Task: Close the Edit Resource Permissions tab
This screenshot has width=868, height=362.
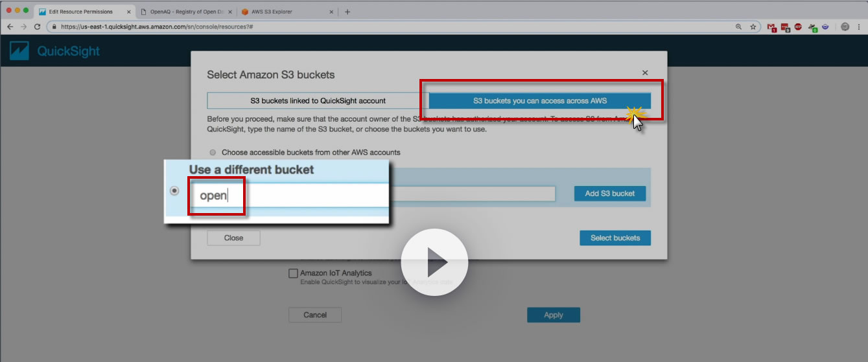Action: click(x=128, y=12)
